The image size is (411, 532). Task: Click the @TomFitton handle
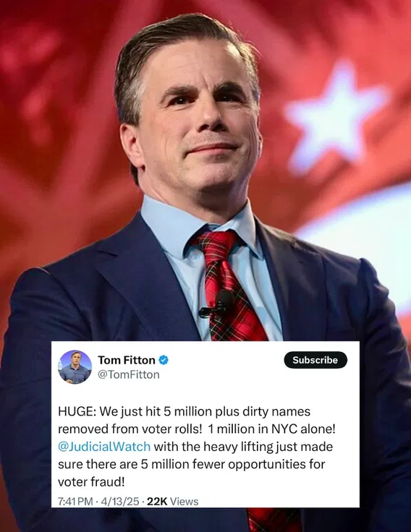[129, 374]
